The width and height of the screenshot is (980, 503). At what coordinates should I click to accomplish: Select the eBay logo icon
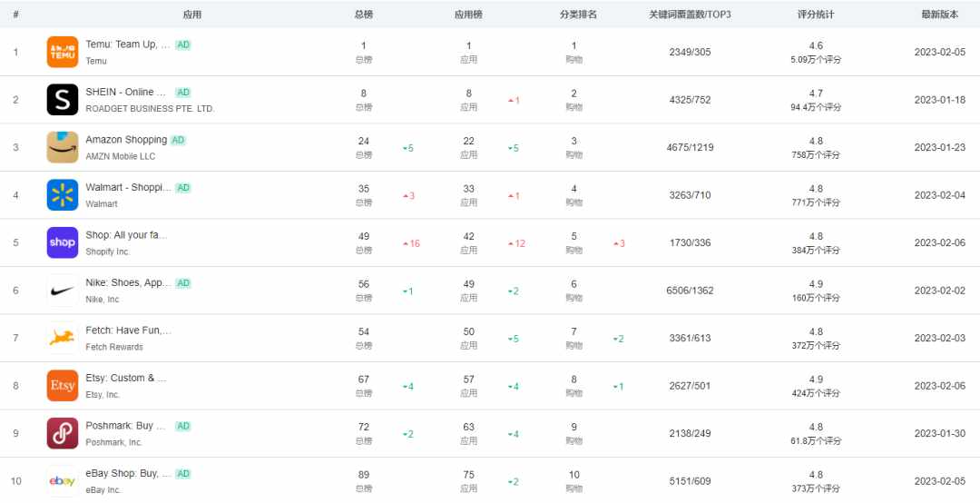63,481
